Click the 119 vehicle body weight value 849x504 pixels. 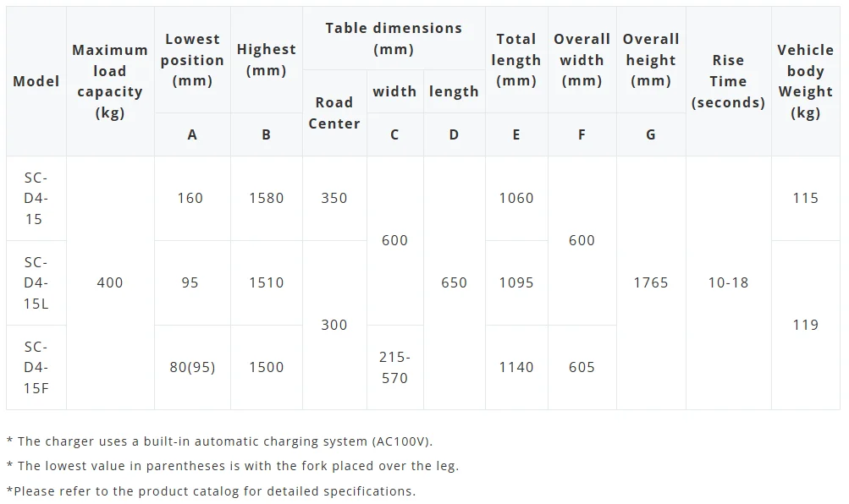pos(805,325)
